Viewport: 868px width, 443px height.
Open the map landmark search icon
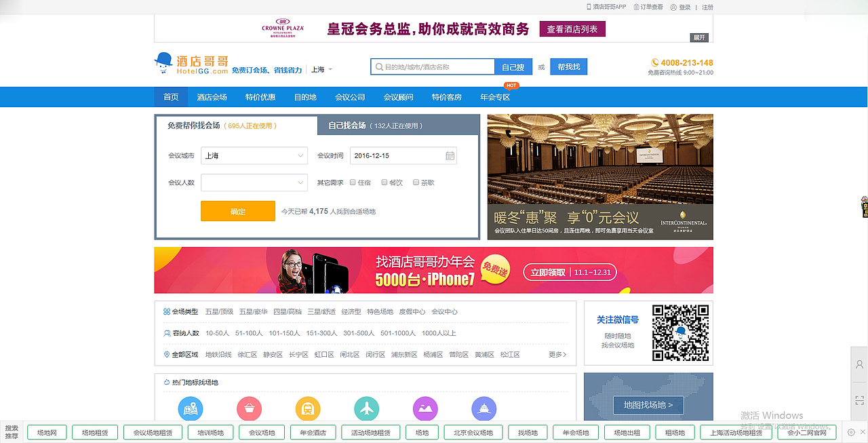click(190, 408)
